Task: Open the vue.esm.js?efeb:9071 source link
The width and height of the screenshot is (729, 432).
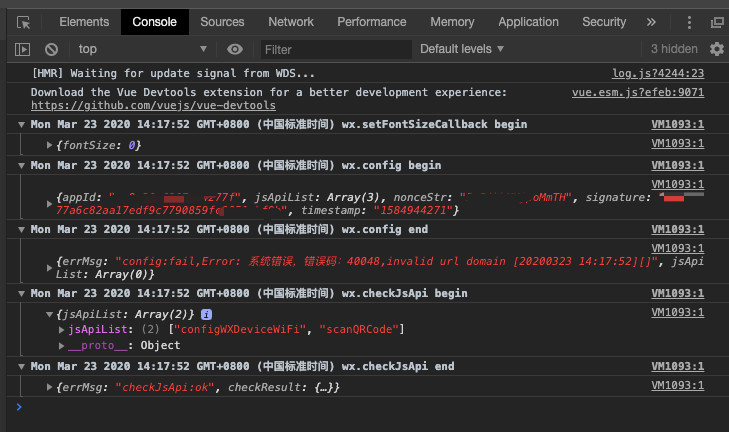Action: coord(638,92)
